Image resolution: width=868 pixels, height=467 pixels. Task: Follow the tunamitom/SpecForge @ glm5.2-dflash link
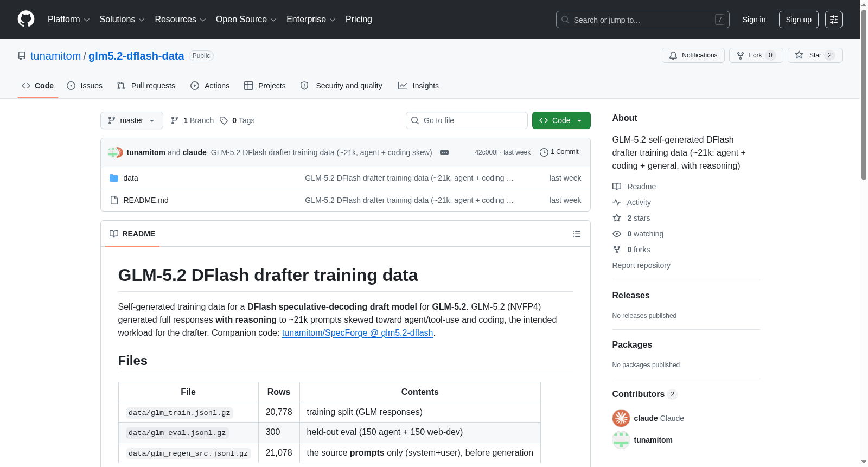(358, 332)
